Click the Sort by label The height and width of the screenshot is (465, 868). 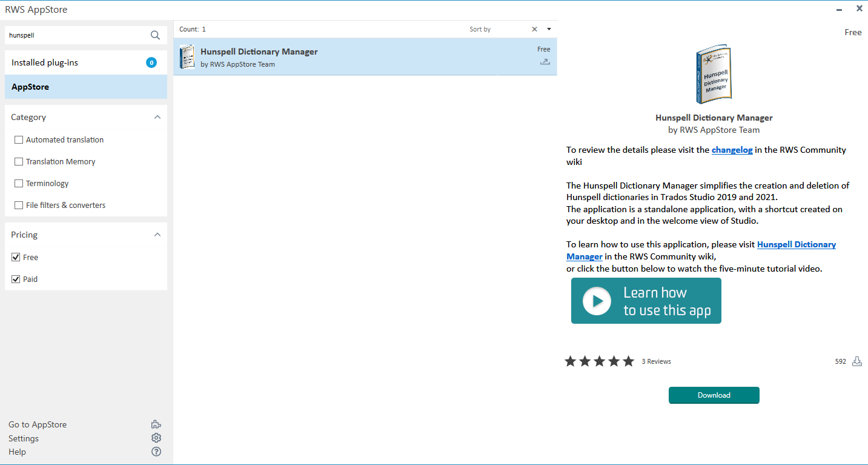pyautogui.click(x=480, y=29)
